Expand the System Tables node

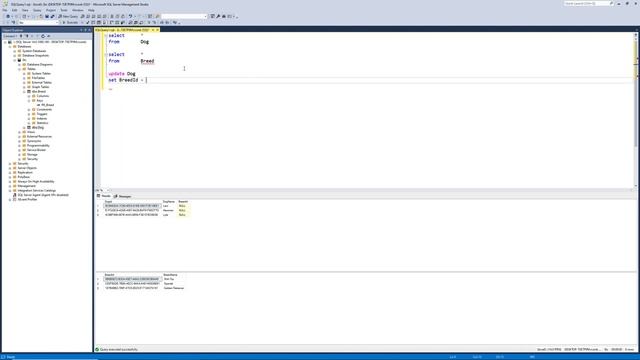click(x=24, y=73)
